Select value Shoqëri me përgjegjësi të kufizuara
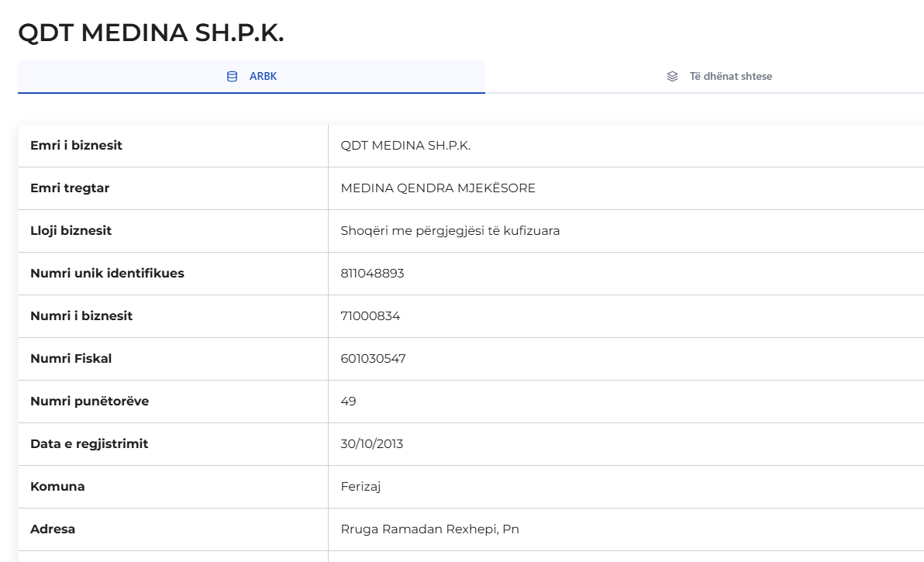Image resolution: width=924 pixels, height=562 pixels. (450, 231)
